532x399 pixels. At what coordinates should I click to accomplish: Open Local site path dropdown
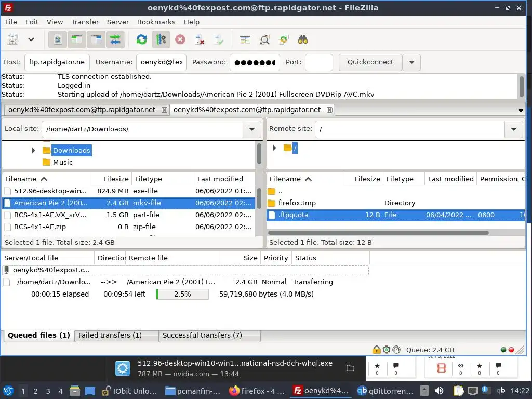point(252,129)
